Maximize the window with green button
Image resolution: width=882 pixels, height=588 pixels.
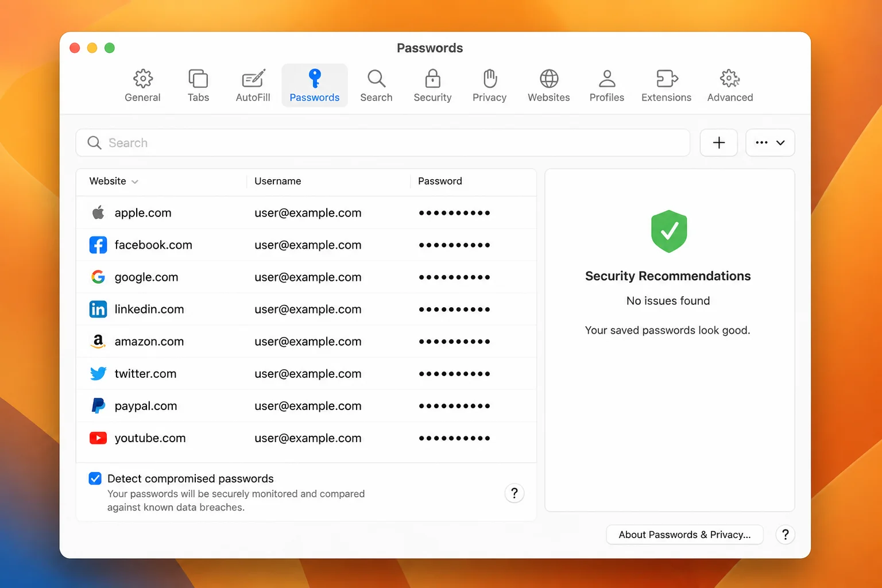point(110,48)
